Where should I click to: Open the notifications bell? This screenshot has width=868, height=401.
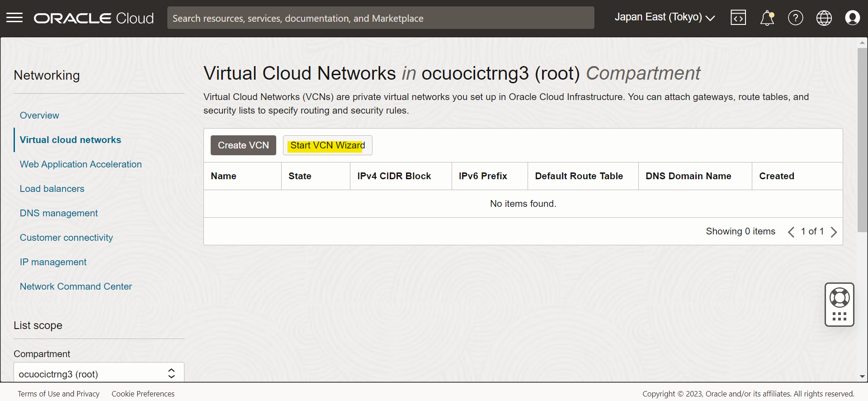pyautogui.click(x=767, y=18)
